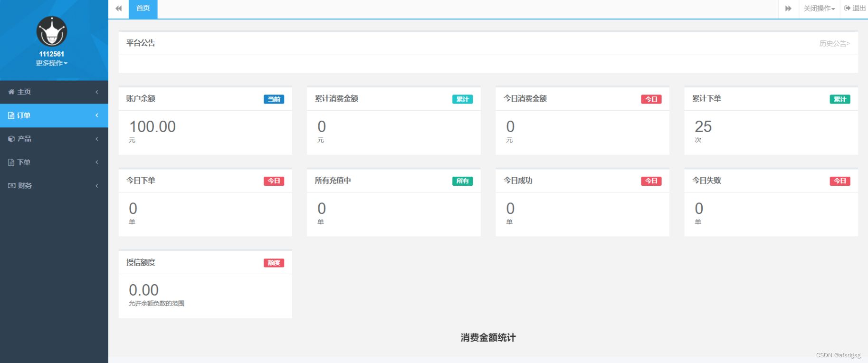Open the 关闭操作 dropdown

tap(819, 9)
